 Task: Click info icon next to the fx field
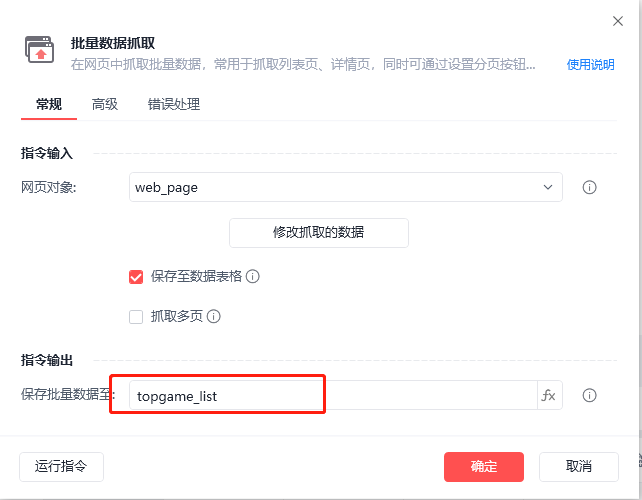coord(589,395)
